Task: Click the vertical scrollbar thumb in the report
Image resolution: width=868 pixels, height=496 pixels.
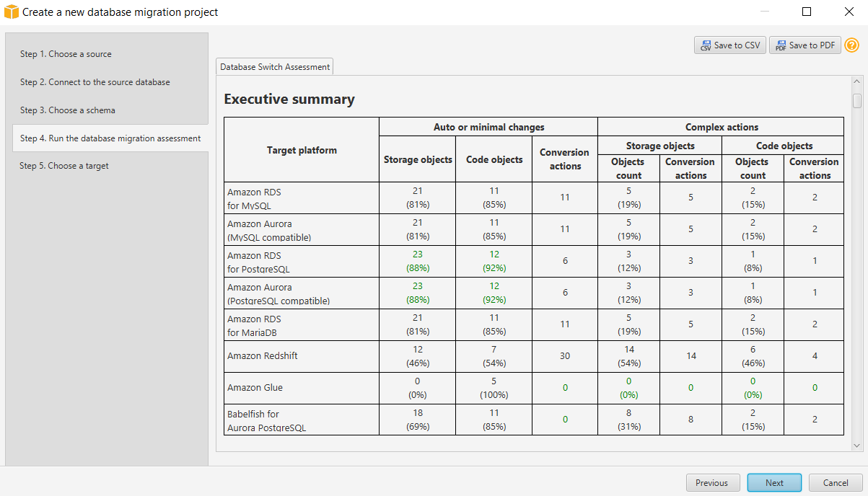Action: 857,100
